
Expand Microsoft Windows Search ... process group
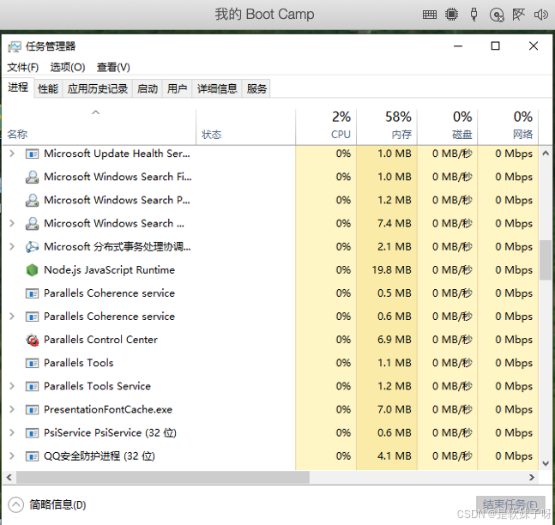12,223
